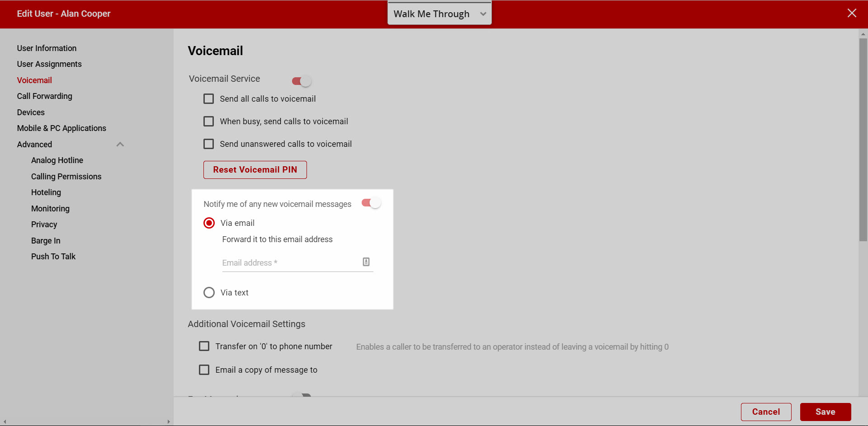868x426 pixels.
Task: Check Transfer on '0' to phone number
Action: pyautogui.click(x=204, y=346)
